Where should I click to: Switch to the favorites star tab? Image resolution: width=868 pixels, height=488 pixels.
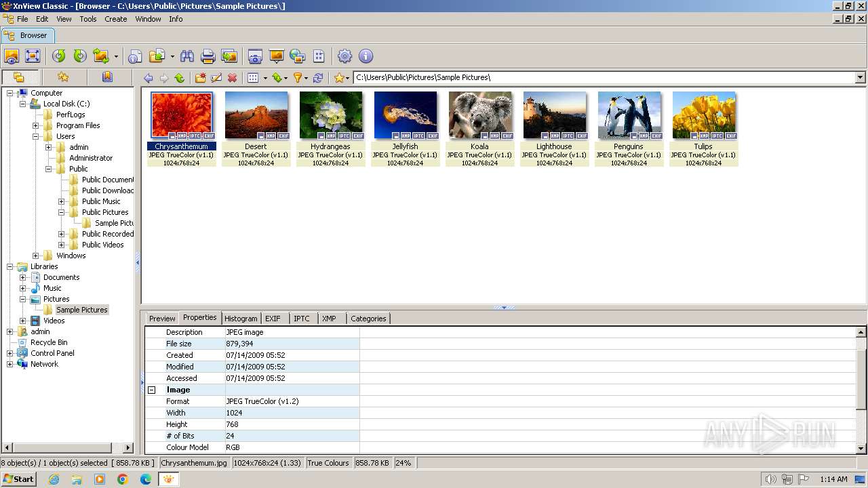[x=63, y=77]
